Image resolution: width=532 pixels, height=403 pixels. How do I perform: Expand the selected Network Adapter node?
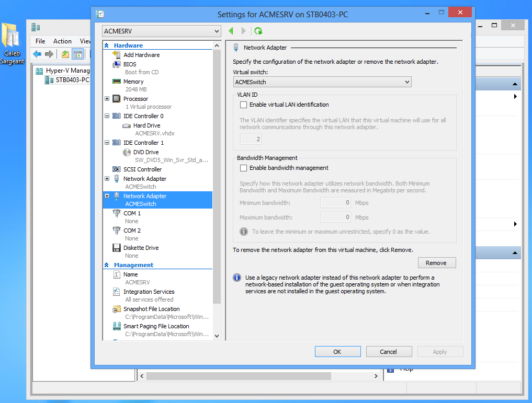pyautogui.click(x=107, y=196)
